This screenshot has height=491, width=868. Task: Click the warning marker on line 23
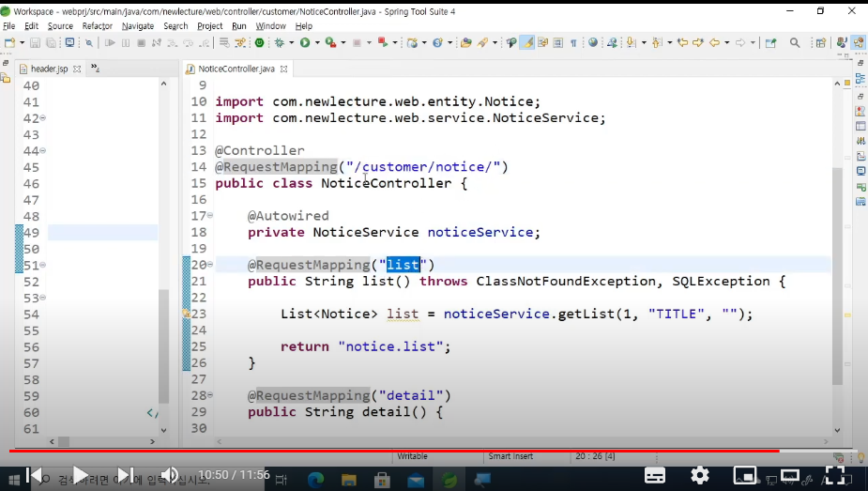pyautogui.click(x=187, y=314)
